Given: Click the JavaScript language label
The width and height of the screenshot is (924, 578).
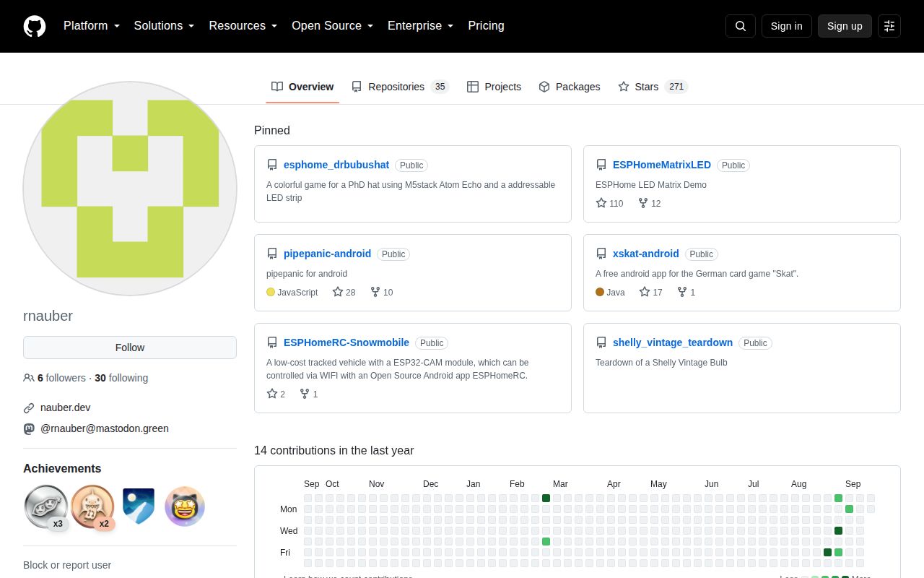Looking at the screenshot, I should click(x=292, y=292).
